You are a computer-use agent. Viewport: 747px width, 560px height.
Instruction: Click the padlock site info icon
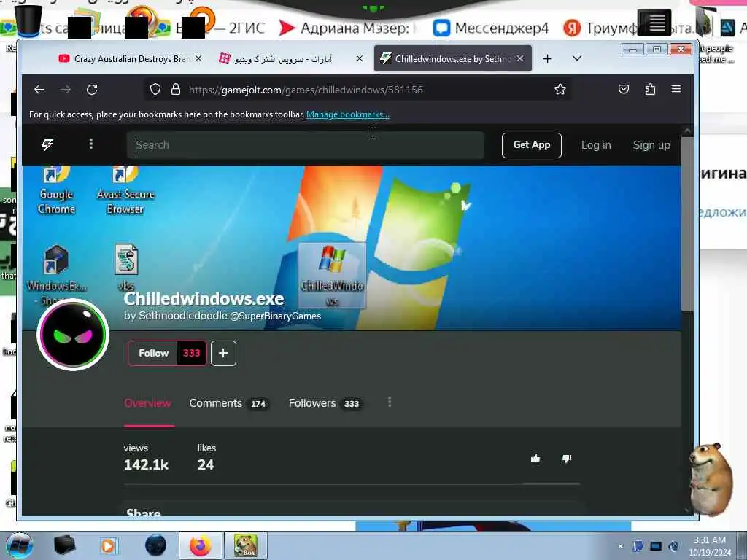(176, 90)
